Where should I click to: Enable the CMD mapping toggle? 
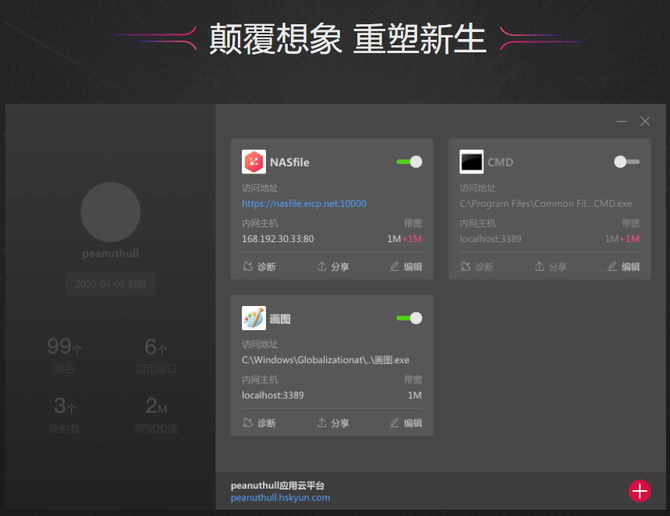click(x=627, y=162)
